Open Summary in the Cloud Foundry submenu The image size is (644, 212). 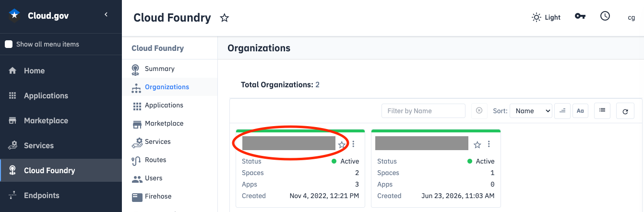(170, 69)
